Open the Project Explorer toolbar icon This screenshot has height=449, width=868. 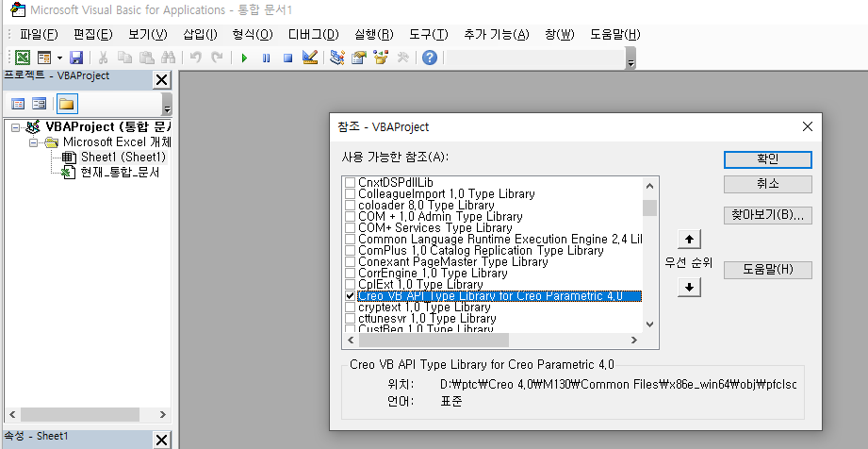(337, 58)
